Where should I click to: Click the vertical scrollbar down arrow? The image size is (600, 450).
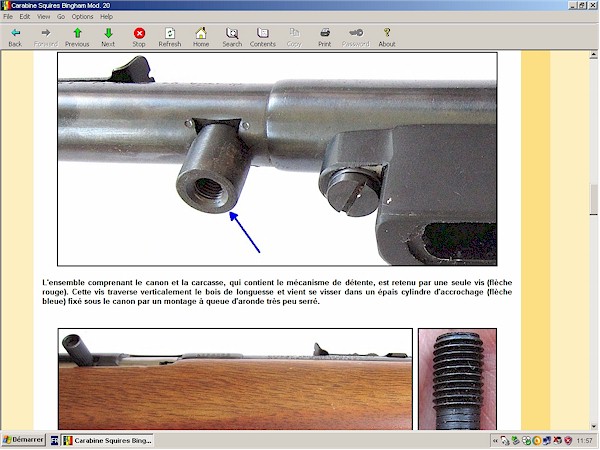(x=593, y=426)
